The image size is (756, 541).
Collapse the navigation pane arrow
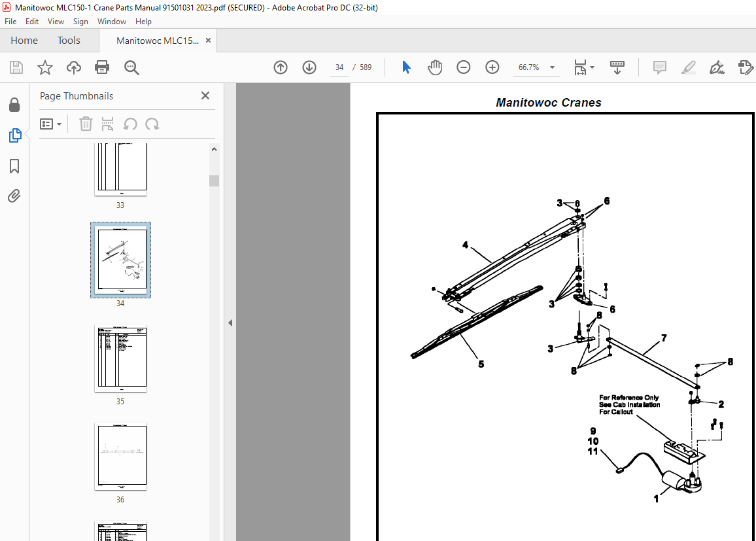[230, 323]
